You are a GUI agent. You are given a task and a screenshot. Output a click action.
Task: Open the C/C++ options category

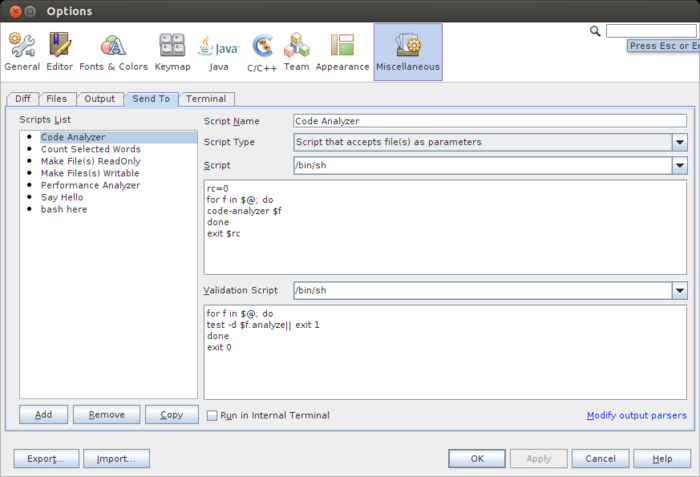point(262,52)
